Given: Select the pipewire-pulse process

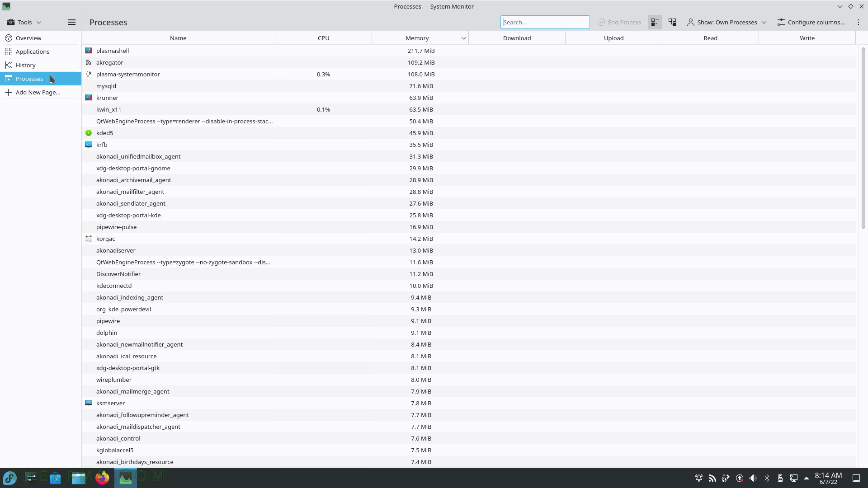Looking at the screenshot, I should (x=468, y=227).
